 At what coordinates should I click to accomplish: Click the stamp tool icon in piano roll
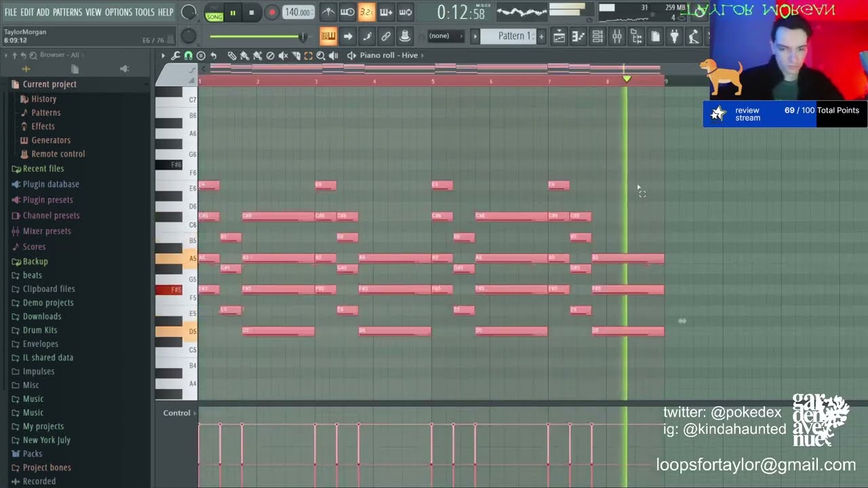click(x=201, y=56)
